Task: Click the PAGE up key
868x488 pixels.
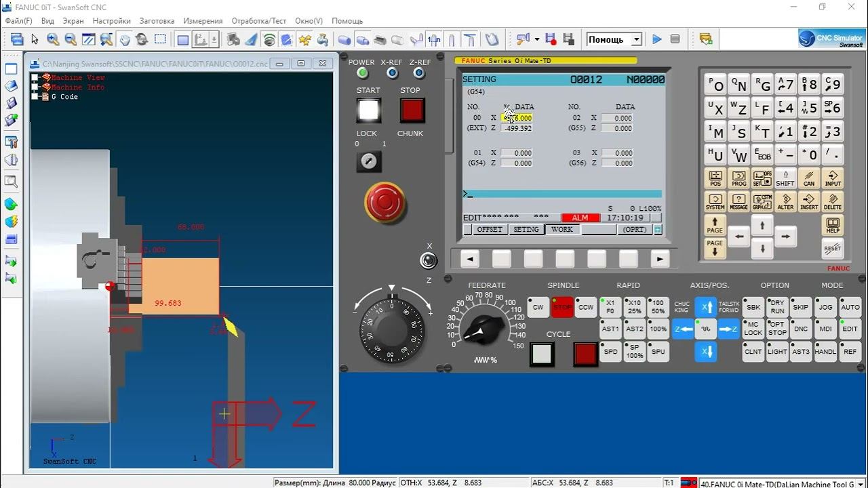Action: tap(715, 225)
